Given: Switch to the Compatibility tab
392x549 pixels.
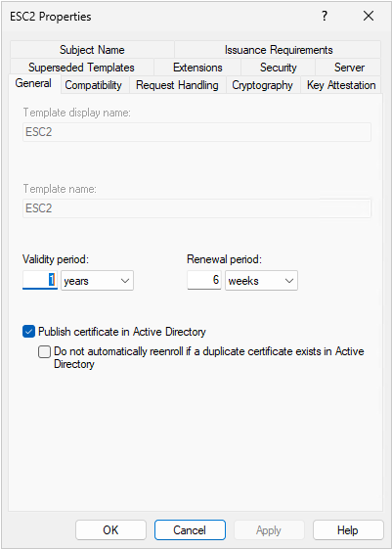Looking at the screenshot, I should [x=94, y=85].
